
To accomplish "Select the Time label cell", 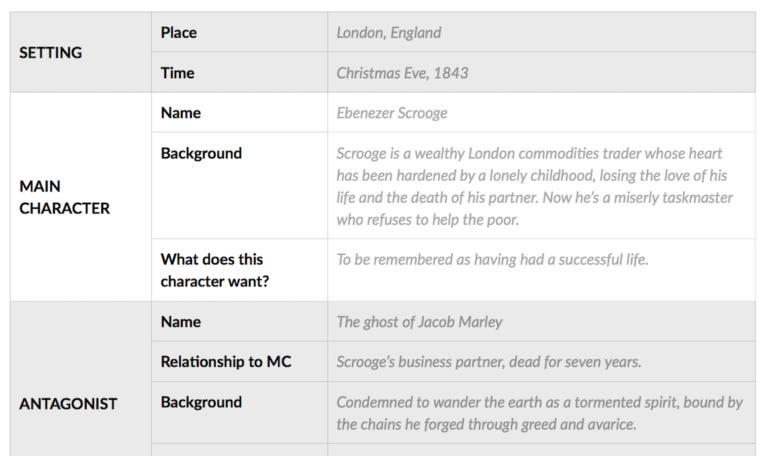I will [x=178, y=73].
